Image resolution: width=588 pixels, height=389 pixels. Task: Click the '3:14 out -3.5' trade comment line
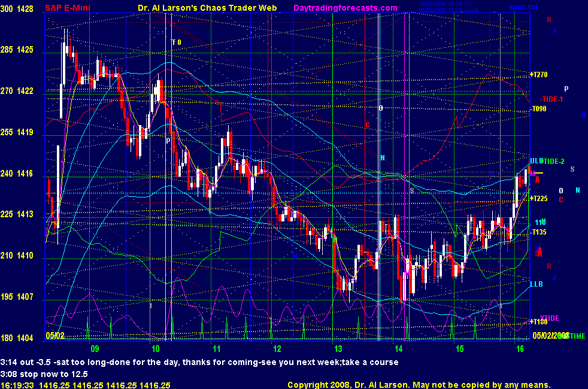click(199, 363)
